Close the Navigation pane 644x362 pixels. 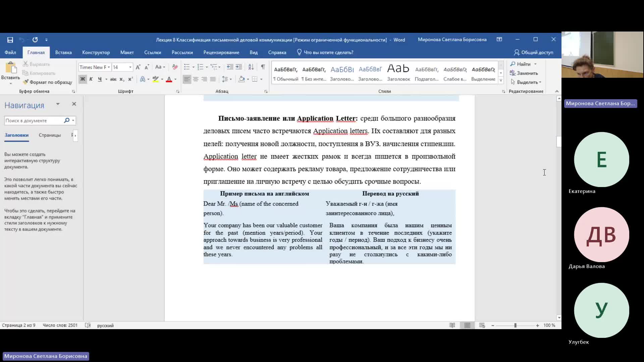pyautogui.click(x=74, y=104)
